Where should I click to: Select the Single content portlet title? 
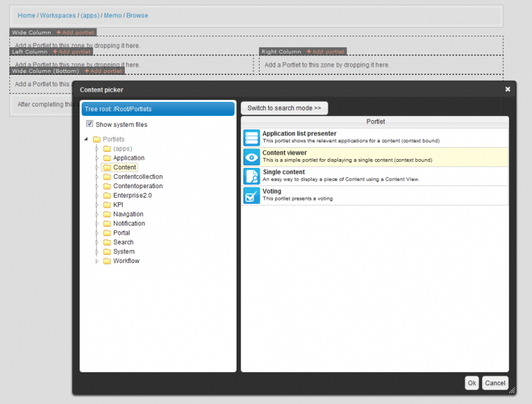pyautogui.click(x=284, y=172)
